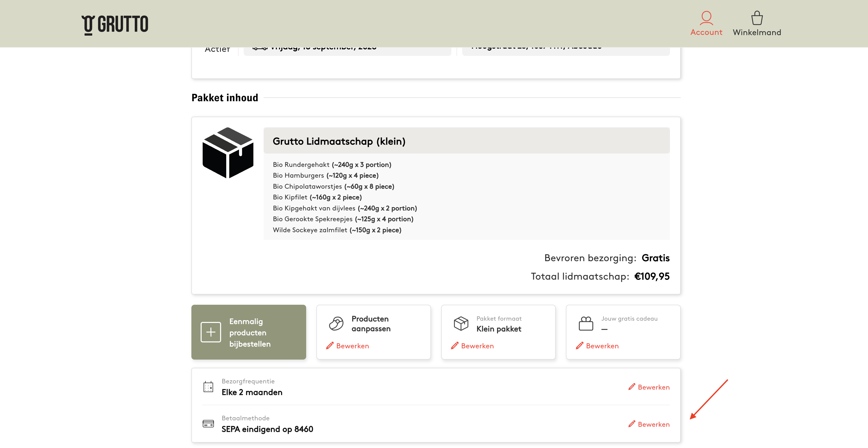Click 'Bio Hamburgers' line

click(x=325, y=175)
